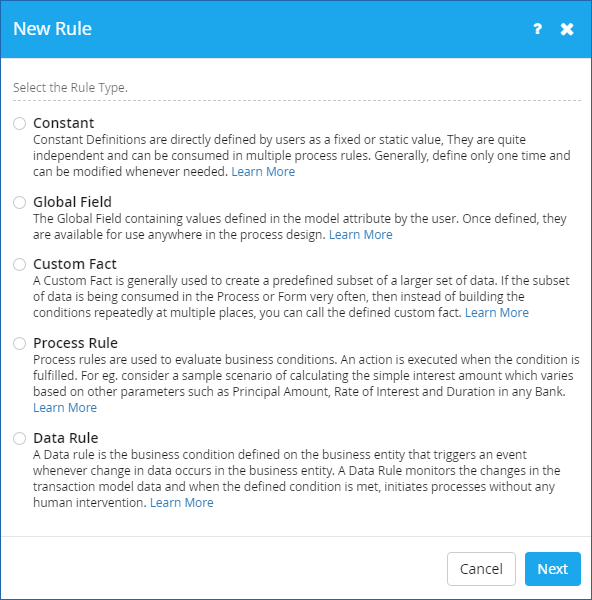Image resolution: width=592 pixels, height=600 pixels.
Task: Click the Cancel button
Action: [481, 569]
